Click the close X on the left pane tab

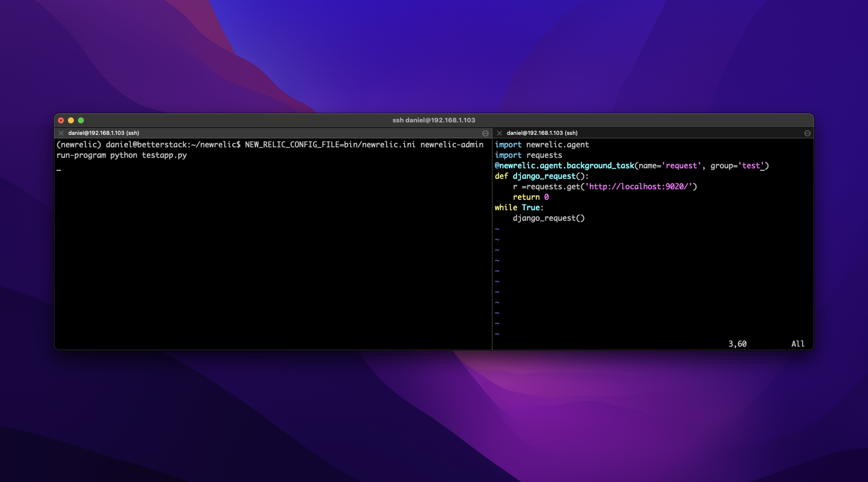61,133
